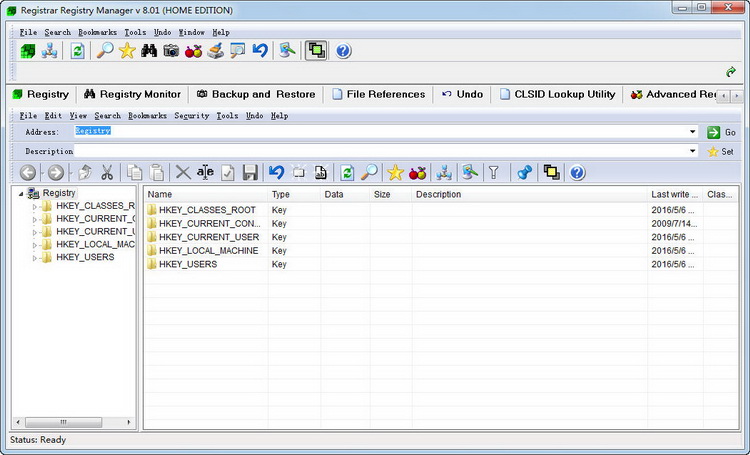Switch to the Registry Monitor tab
750x455 pixels.
coord(132,94)
